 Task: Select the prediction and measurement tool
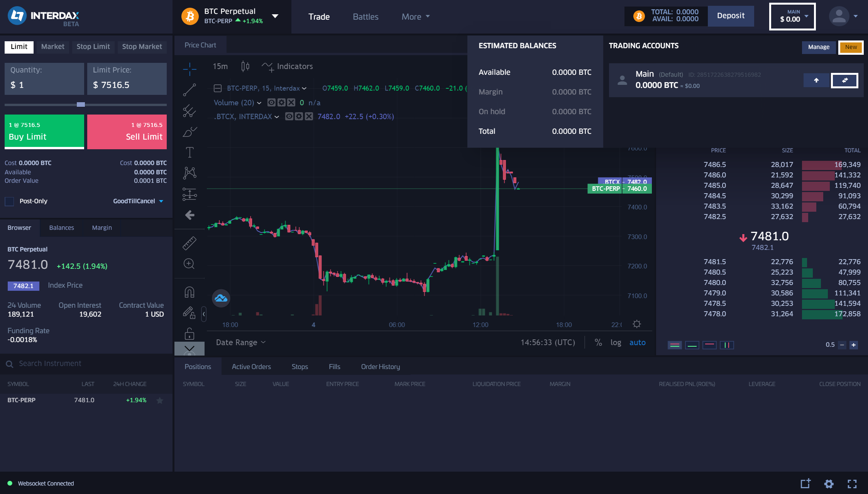pos(190,194)
